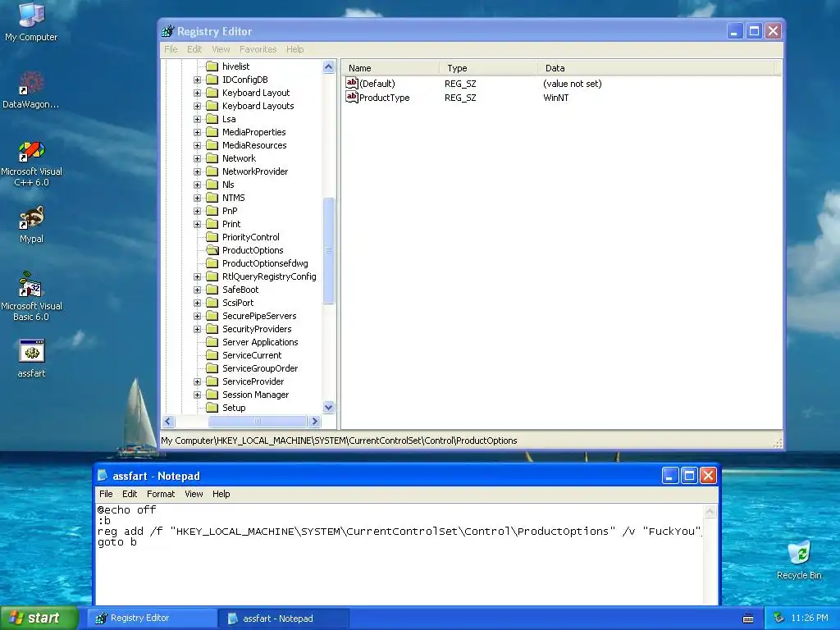Viewport: 840px width, 630px height.
Task: Click tree vertical scrollbar down arrow
Action: coord(328,407)
